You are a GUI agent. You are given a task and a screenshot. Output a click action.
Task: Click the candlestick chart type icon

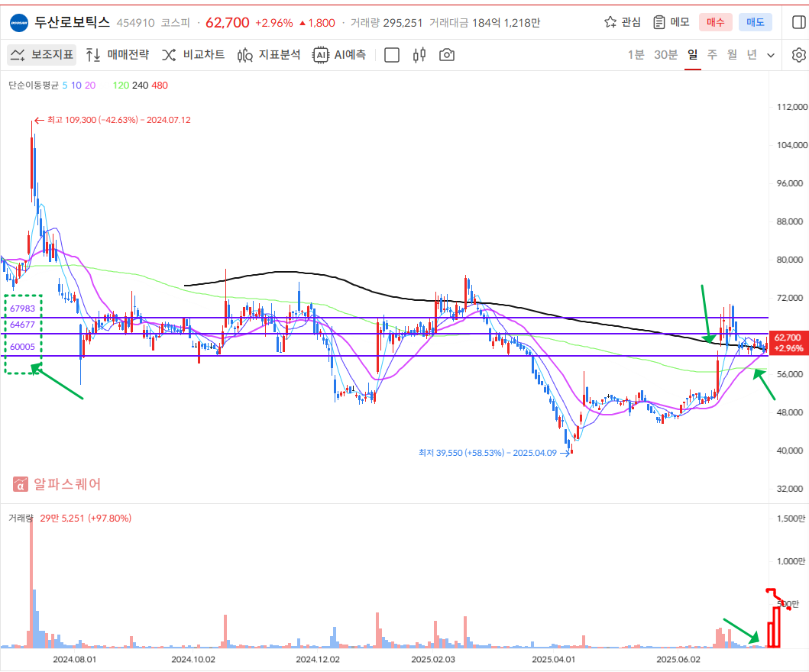(419, 55)
